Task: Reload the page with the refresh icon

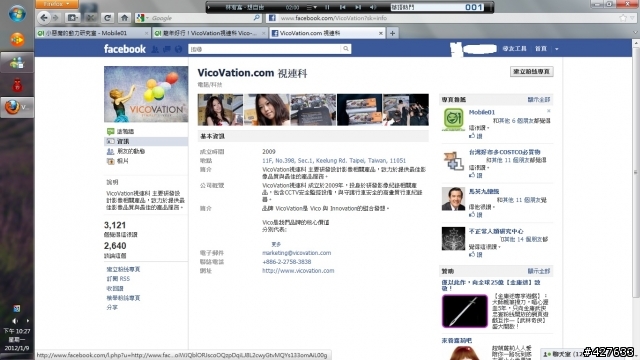Action: click(107, 18)
